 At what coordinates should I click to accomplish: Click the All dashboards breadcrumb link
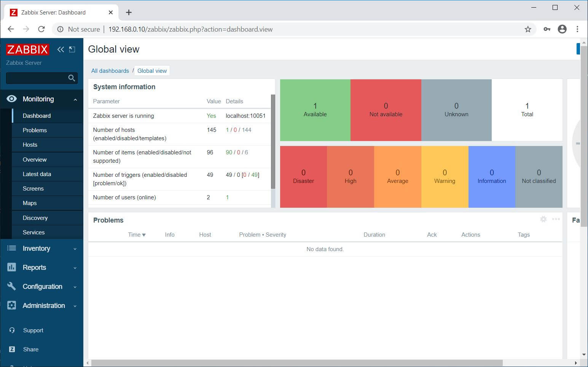(110, 71)
